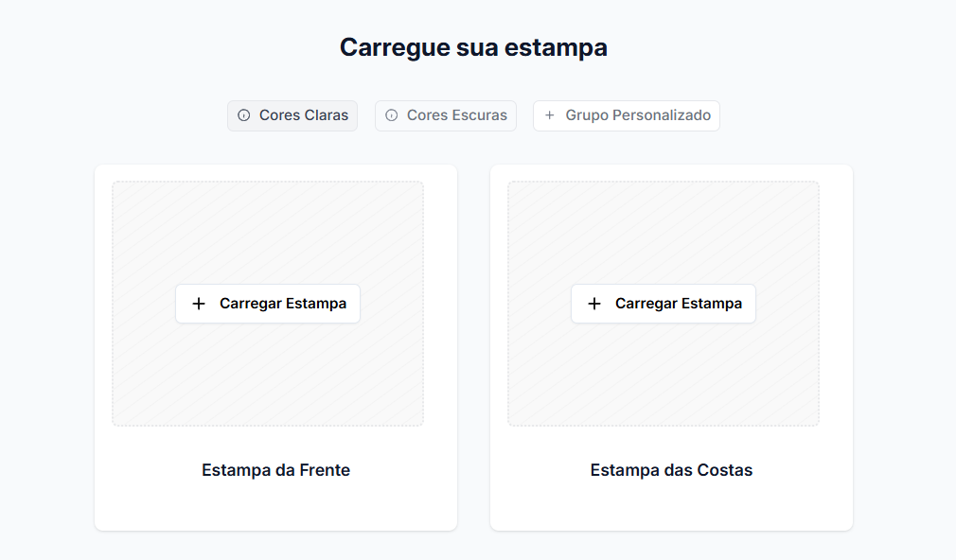Image resolution: width=956 pixels, height=560 pixels.
Task: Click the Carregue sua estampa heading
Action: pyautogui.click(x=473, y=47)
